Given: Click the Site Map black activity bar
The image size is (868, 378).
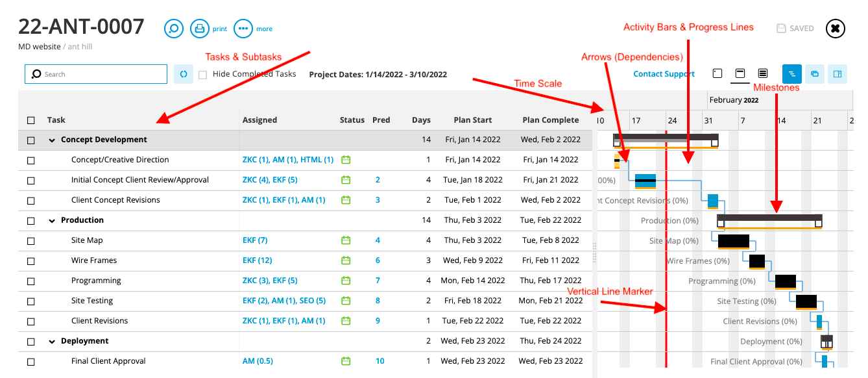Looking at the screenshot, I should tap(734, 242).
